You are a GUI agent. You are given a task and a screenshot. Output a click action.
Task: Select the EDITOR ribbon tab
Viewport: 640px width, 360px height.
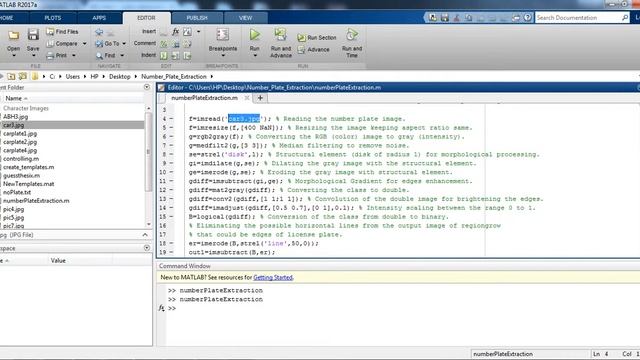[x=146, y=18]
